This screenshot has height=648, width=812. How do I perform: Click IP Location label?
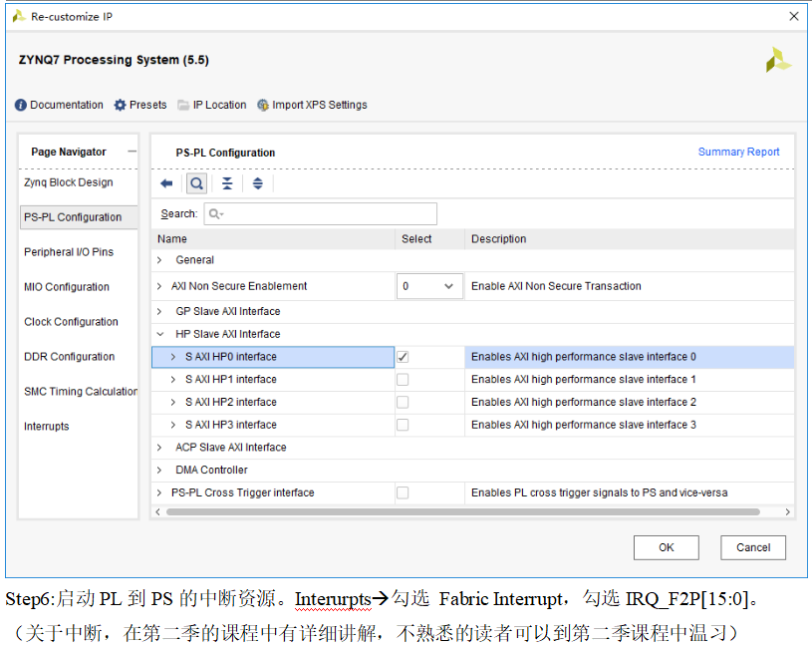219,105
